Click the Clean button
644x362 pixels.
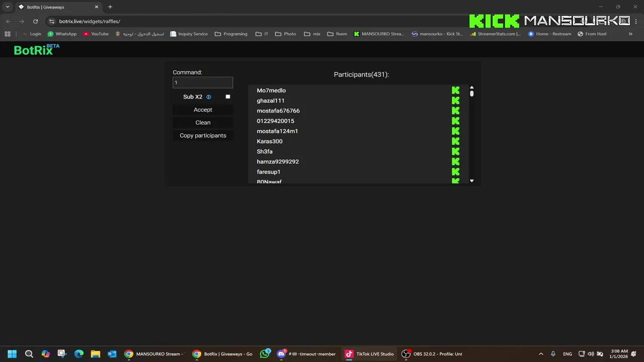(x=203, y=123)
